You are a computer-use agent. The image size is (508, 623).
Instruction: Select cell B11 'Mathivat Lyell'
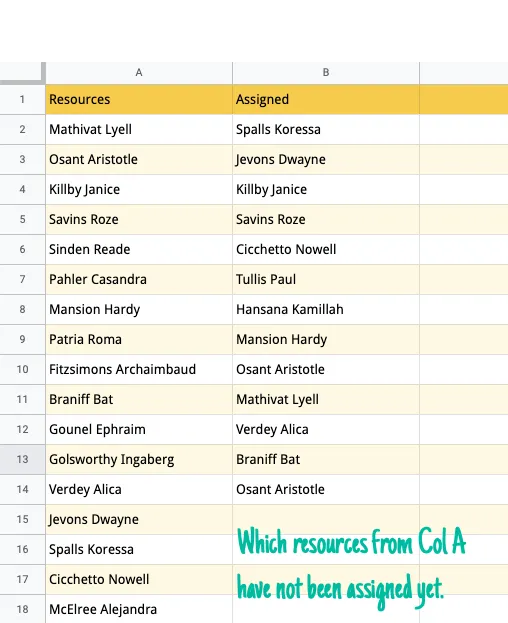point(326,399)
